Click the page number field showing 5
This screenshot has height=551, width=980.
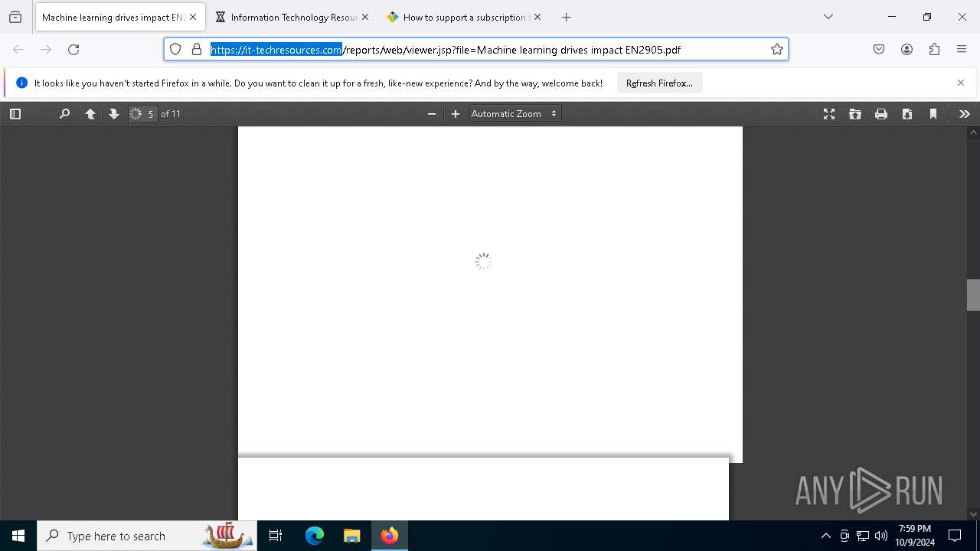[143, 114]
